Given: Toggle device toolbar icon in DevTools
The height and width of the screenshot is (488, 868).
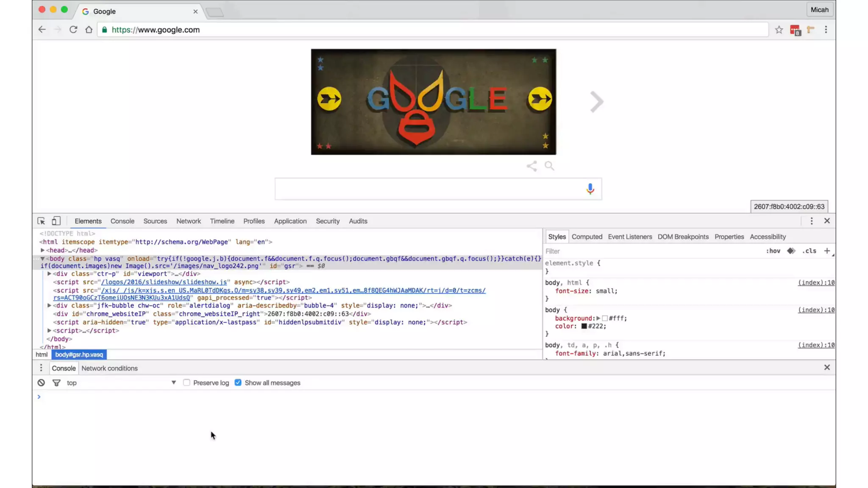Looking at the screenshot, I should click(x=56, y=221).
